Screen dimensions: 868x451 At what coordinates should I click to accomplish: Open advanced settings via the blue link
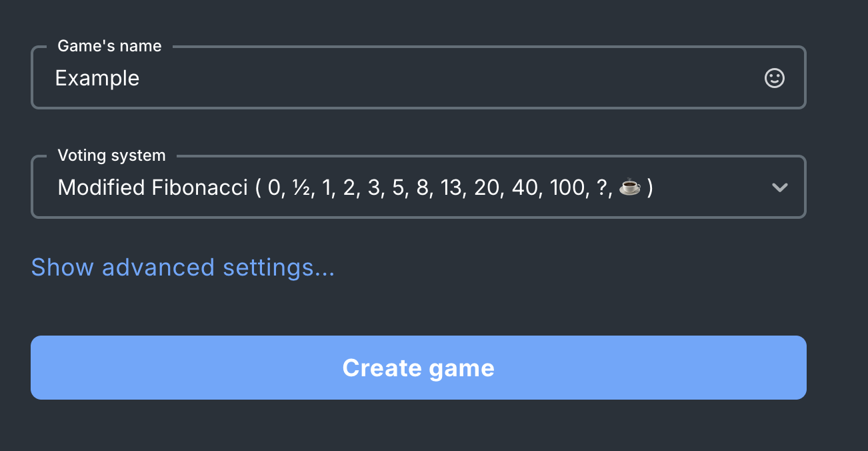click(182, 267)
